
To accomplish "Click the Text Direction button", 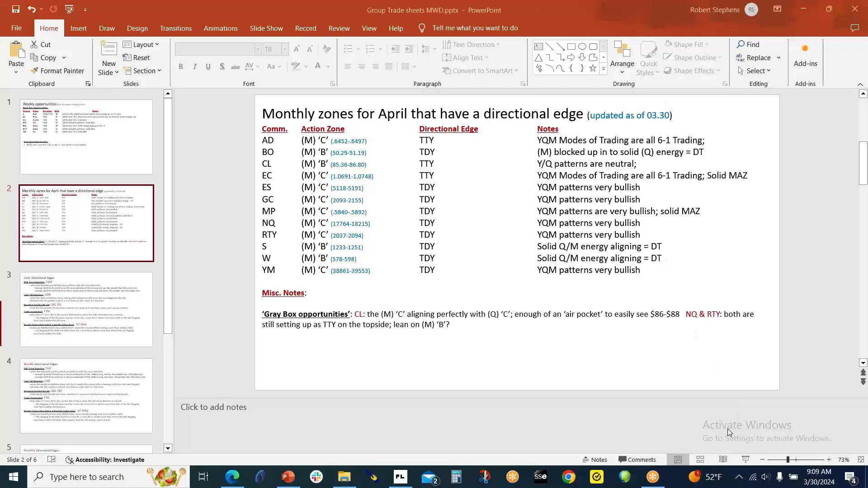I will coord(471,44).
